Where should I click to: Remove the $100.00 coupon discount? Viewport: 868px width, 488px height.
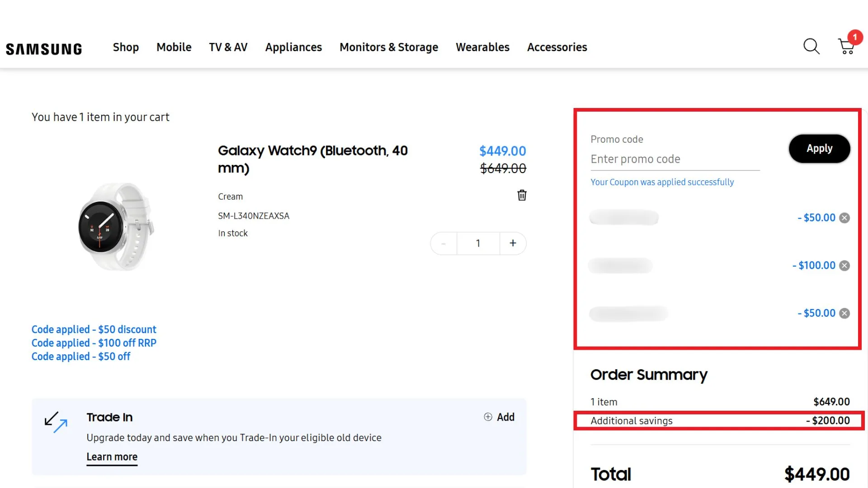click(844, 266)
